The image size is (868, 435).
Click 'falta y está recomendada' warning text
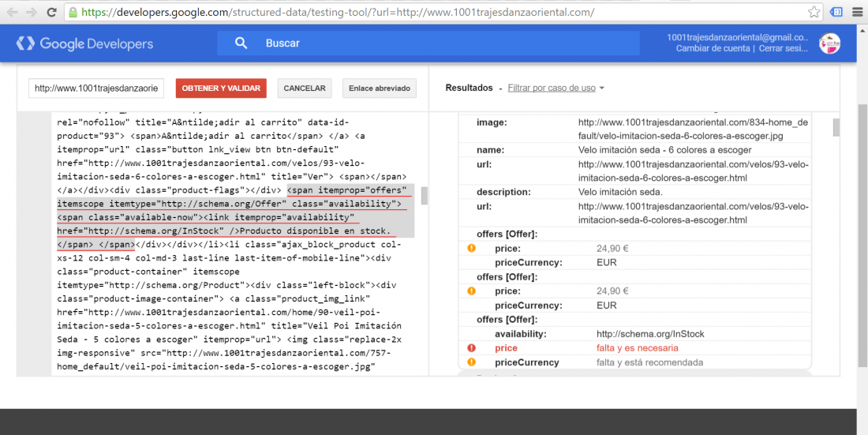pos(649,362)
